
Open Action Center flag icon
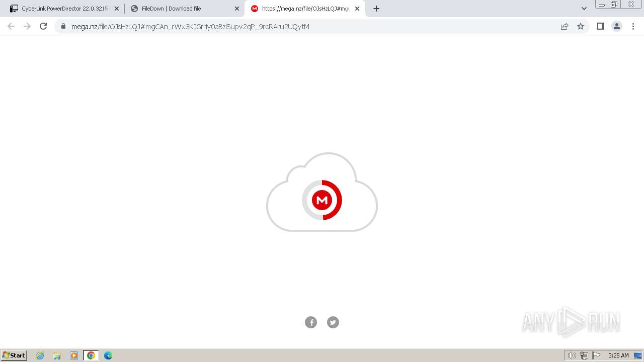click(x=596, y=355)
